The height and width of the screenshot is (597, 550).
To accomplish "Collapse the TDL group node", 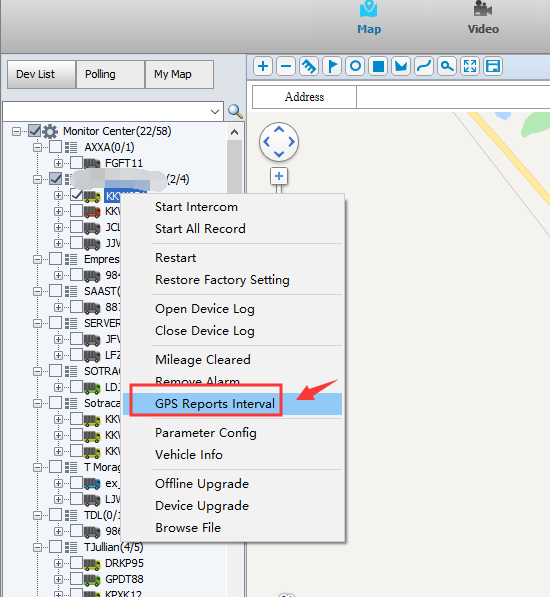I will (x=37, y=516).
